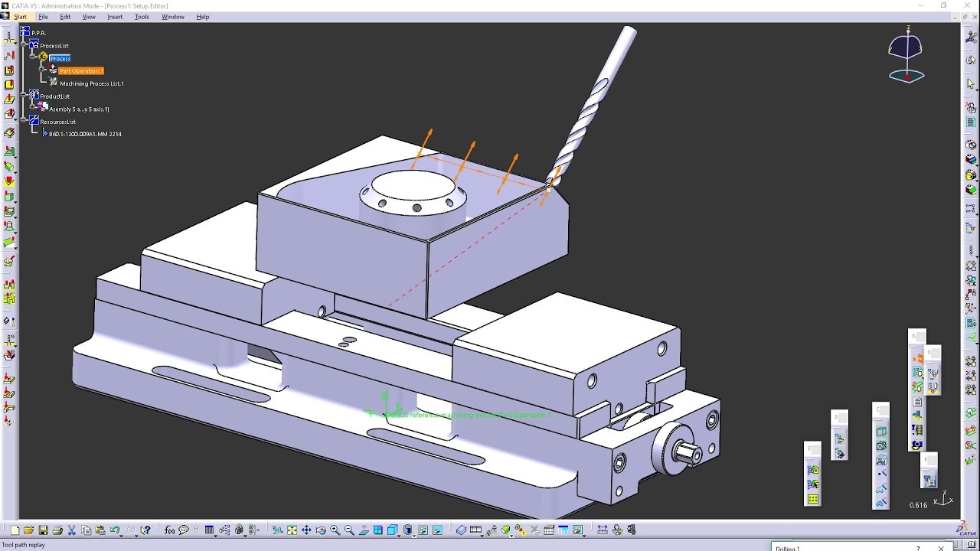This screenshot has width=980, height=551.
Task: Select the Normal View icon
Action: (x=364, y=530)
